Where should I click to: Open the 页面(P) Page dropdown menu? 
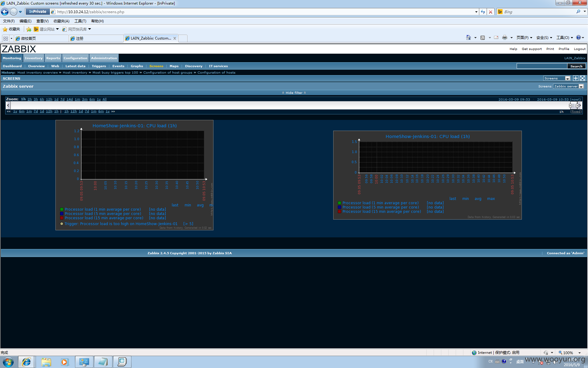click(x=524, y=37)
